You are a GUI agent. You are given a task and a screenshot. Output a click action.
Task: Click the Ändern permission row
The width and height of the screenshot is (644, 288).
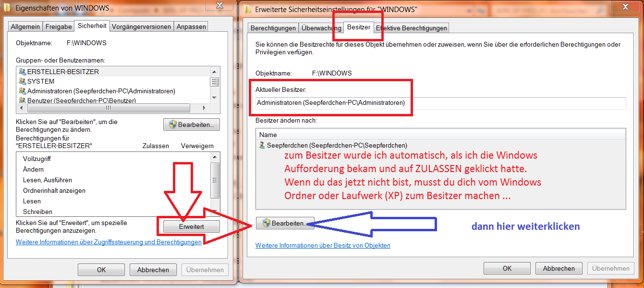[x=114, y=169]
